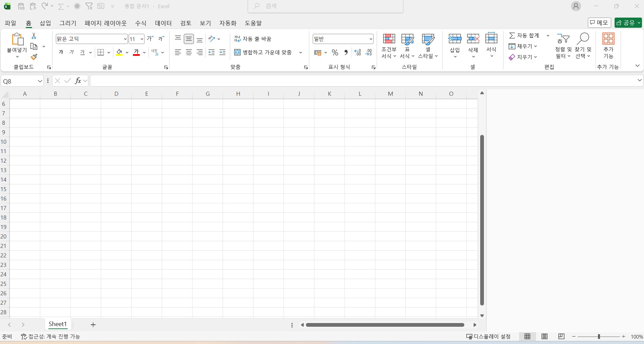This screenshot has height=344, width=644.
Task: Click the new sheet plus icon
Action: pos(93,325)
